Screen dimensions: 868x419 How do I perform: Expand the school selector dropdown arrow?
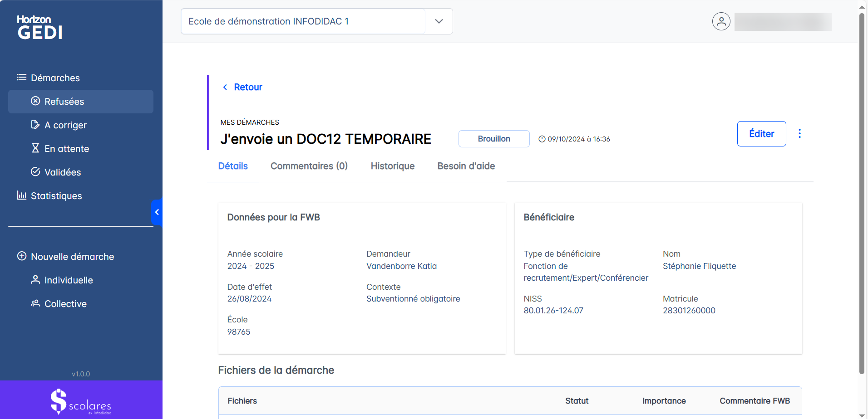[439, 21]
